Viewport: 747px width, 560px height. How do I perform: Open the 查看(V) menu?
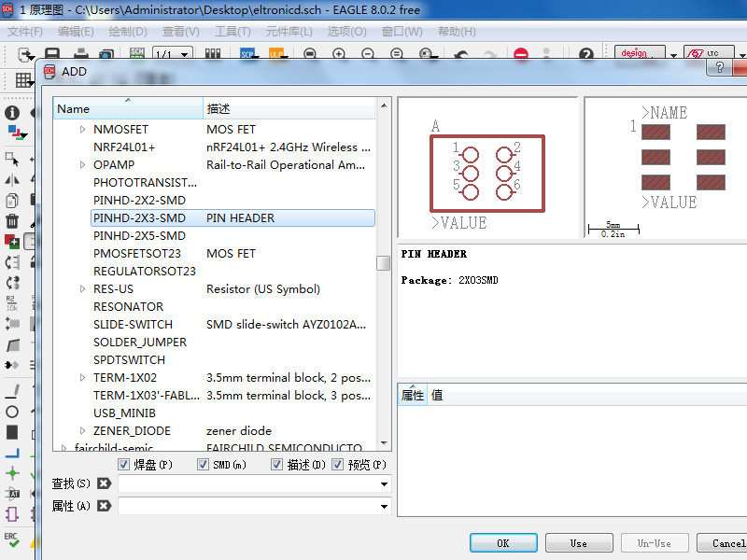[x=180, y=32]
